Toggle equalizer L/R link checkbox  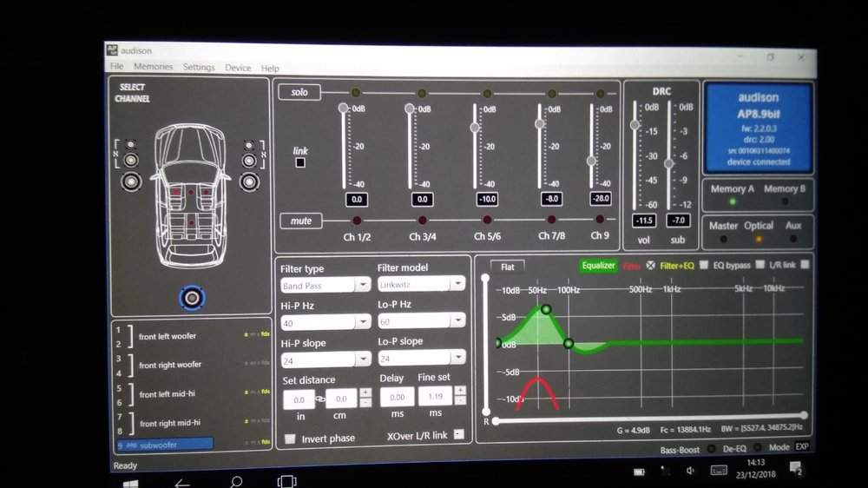805,265
